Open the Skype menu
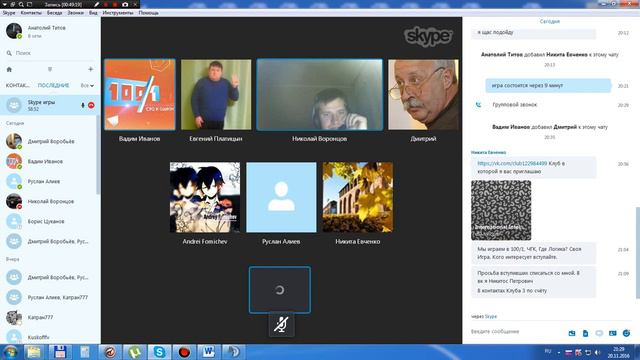 pos(9,13)
